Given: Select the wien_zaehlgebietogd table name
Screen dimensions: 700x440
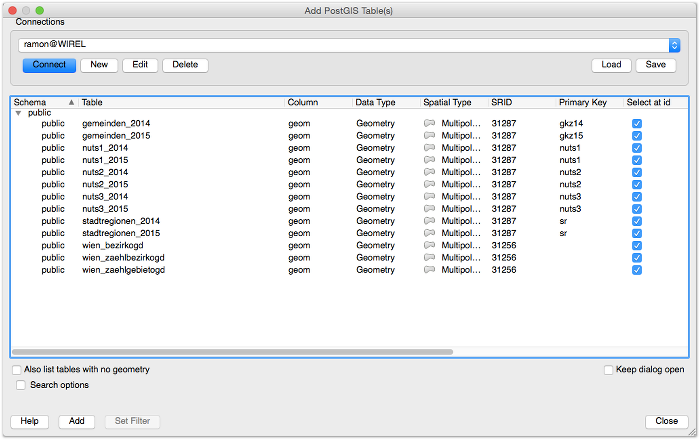Looking at the screenshot, I should click(x=124, y=270).
